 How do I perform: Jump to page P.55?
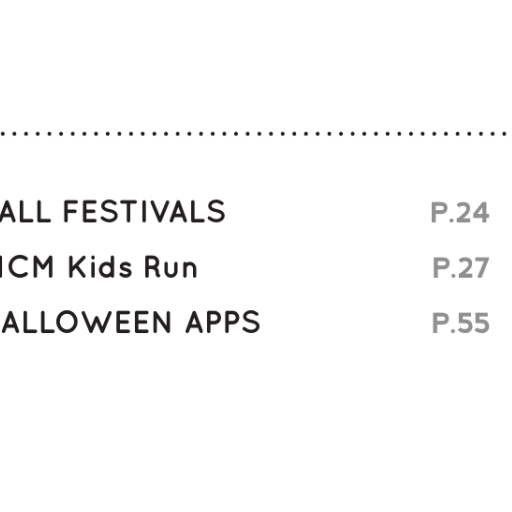461,323
